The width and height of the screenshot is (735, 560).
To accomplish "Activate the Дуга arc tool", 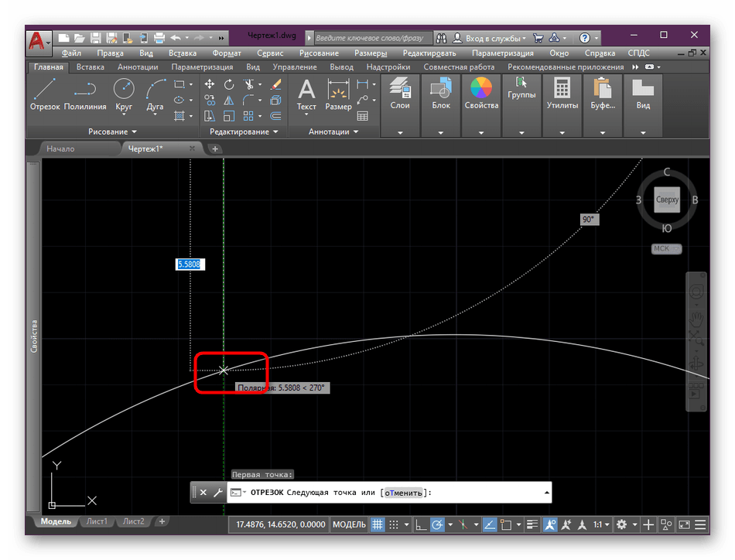I will pyautogui.click(x=155, y=95).
